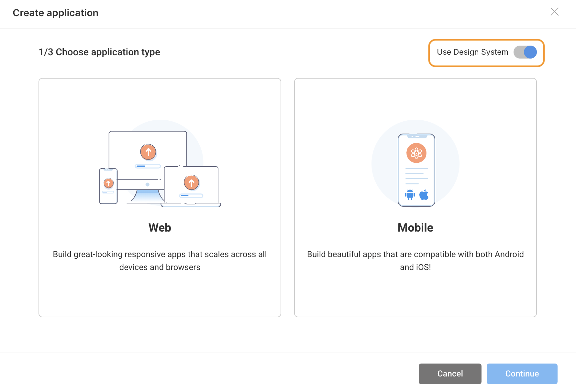The image size is (576, 392).
Task: Click the upload arrow on the laptop screen
Action: pyautogui.click(x=191, y=183)
